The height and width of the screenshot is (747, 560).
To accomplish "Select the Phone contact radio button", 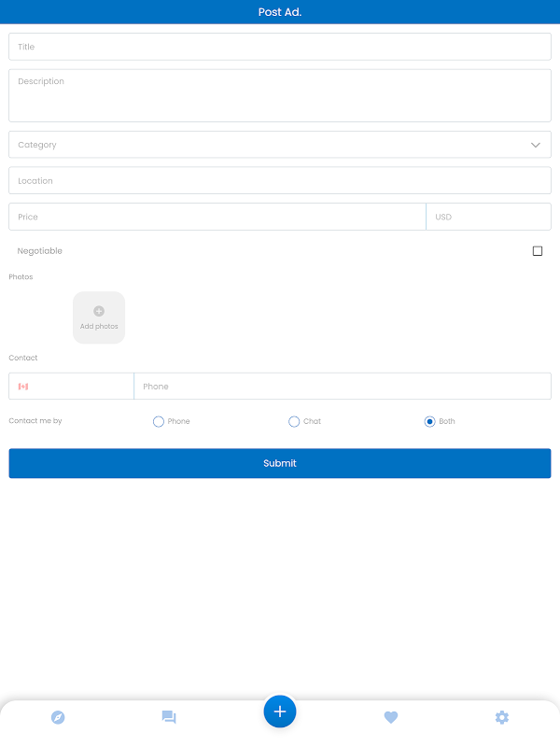I will [x=159, y=422].
